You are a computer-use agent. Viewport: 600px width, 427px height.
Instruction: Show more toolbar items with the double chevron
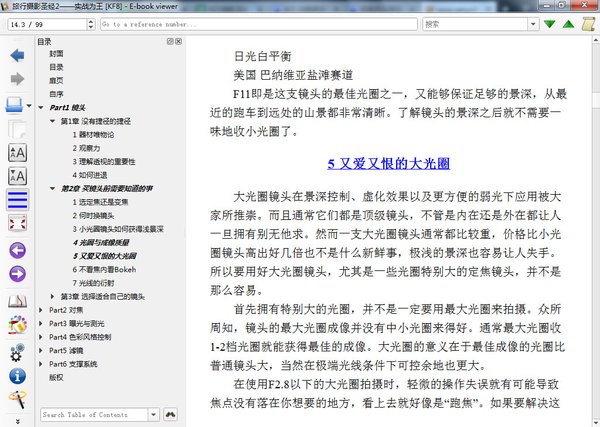pos(17,421)
